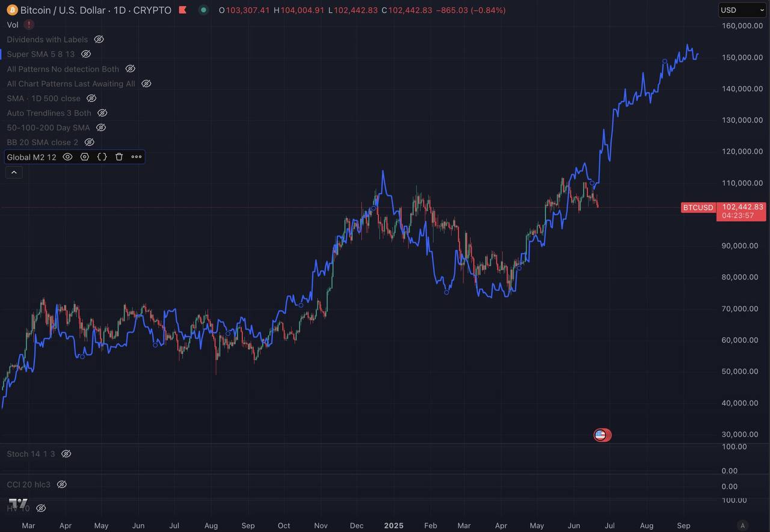Image resolution: width=770 pixels, height=532 pixels.
Task: Click the 102,442.83 current price label
Action: pos(742,207)
